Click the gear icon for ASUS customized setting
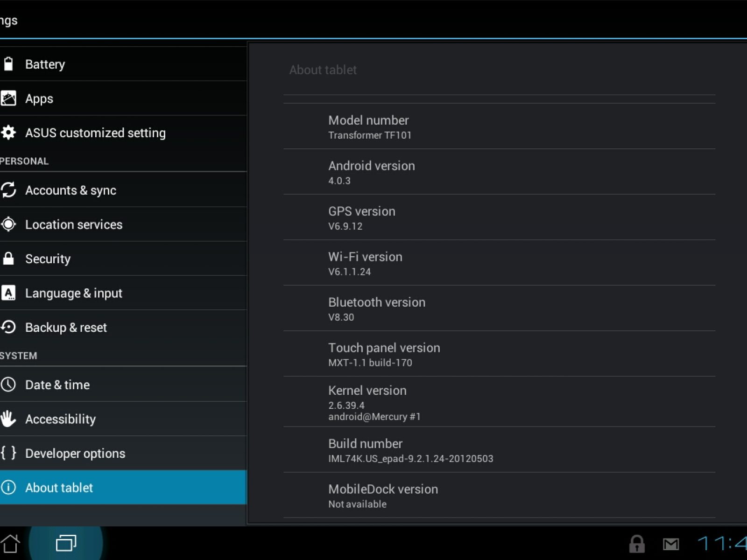 [x=8, y=133]
